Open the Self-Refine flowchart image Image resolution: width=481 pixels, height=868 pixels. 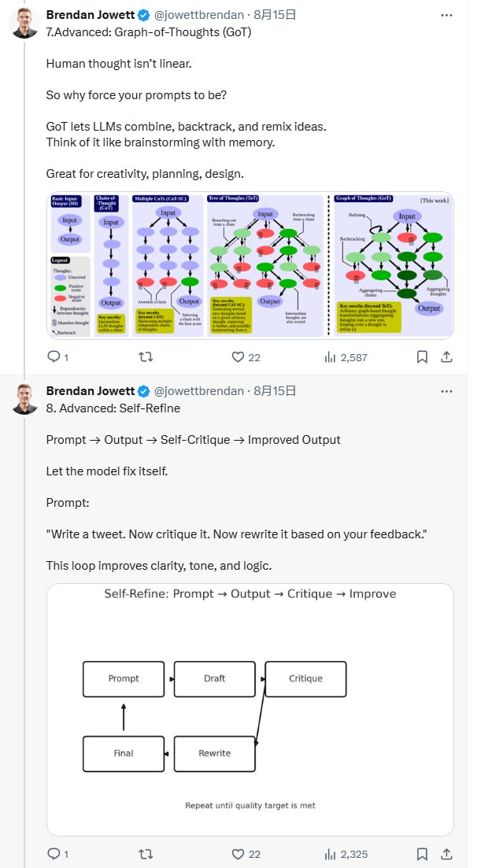click(x=250, y=708)
